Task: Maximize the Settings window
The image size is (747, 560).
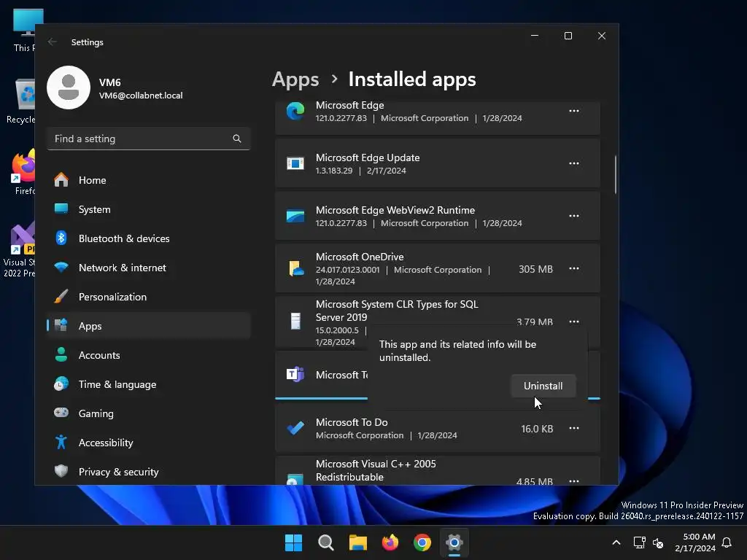Action: coord(568,36)
